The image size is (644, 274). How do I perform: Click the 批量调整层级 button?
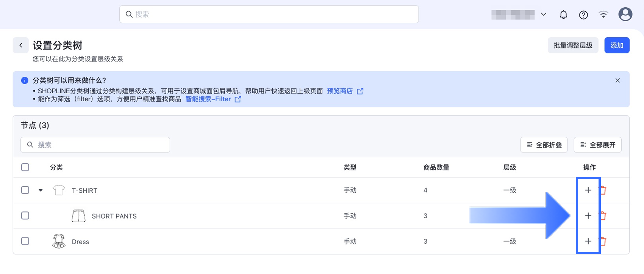(573, 45)
